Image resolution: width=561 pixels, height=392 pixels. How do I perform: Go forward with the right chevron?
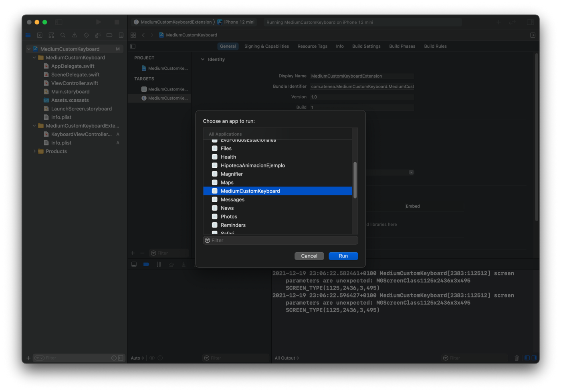pyautogui.click(x=152, y=35)
